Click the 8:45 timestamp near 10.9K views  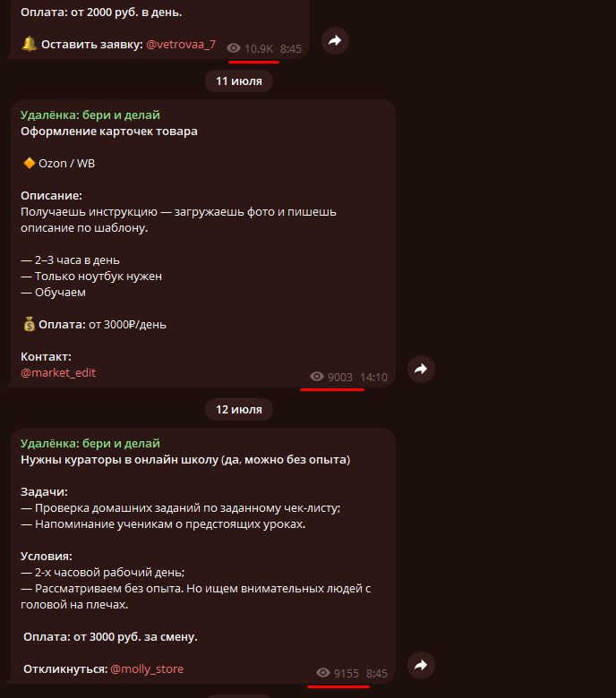click(x=291, y=49)
